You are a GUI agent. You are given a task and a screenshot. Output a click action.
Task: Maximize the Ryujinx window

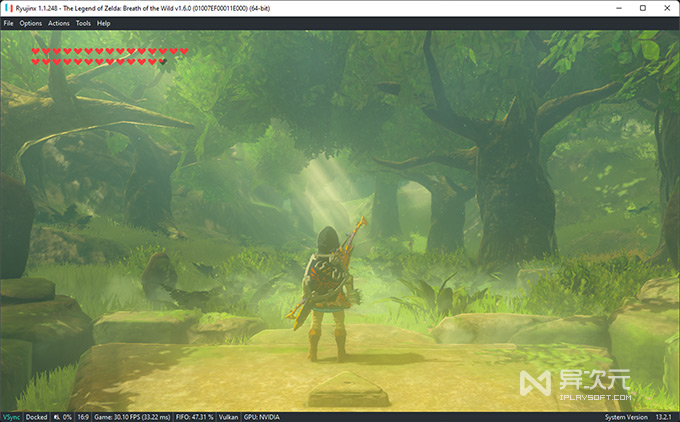(643, 8)
